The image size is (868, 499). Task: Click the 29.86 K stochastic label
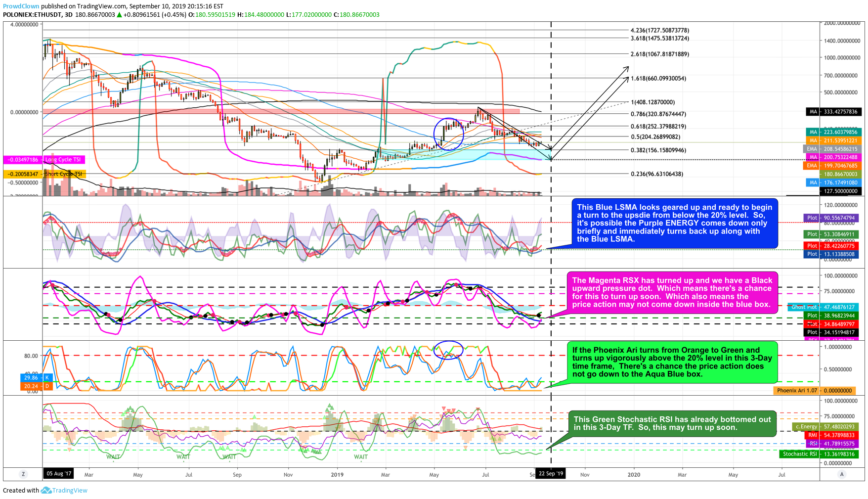pyautogui.click(x=36, y=378)
